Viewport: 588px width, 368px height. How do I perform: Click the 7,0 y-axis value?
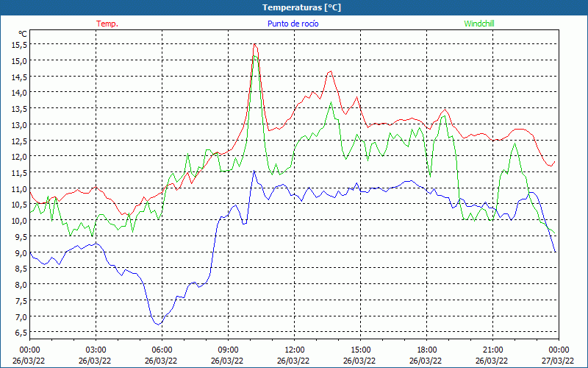tap(21, 316)
